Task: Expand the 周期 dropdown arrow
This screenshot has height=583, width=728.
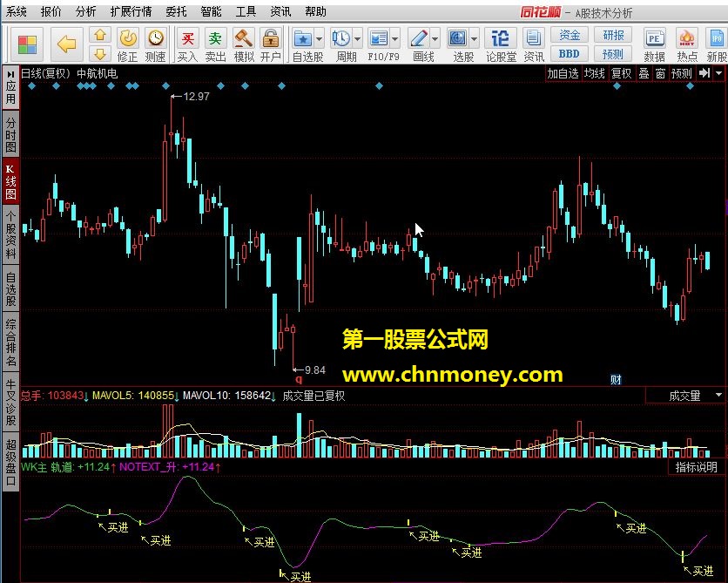Action: click(x=358, y=39)
